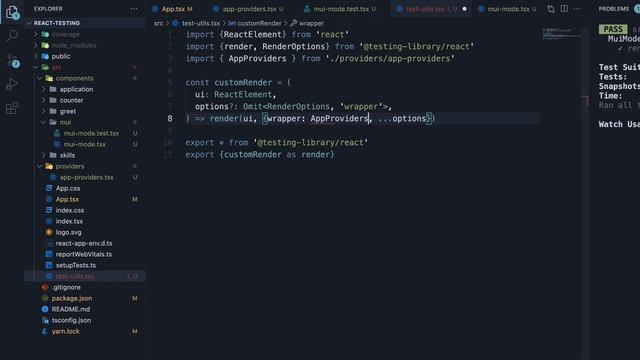The height and width of the screenshot is (360, 640).
Task: Open tsconfig.json file
Action: coord(71,321)
